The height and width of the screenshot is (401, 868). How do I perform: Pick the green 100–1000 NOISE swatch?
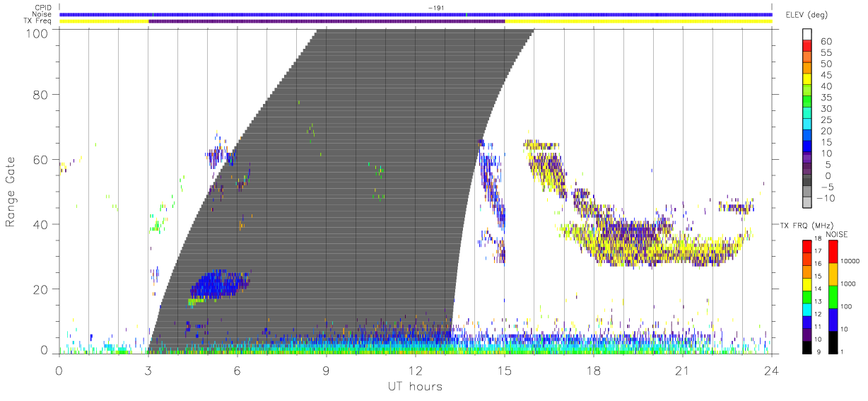coord(833,296)
